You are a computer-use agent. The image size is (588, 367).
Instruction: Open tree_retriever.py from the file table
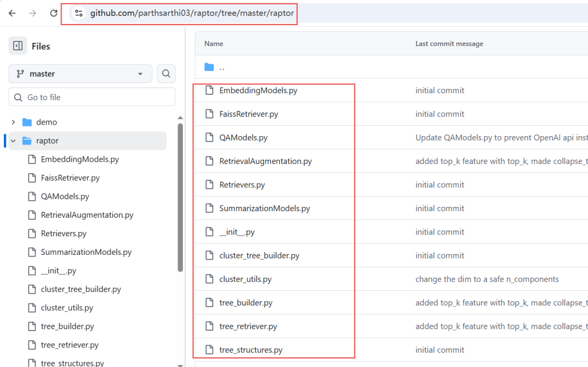click(248, 326)
